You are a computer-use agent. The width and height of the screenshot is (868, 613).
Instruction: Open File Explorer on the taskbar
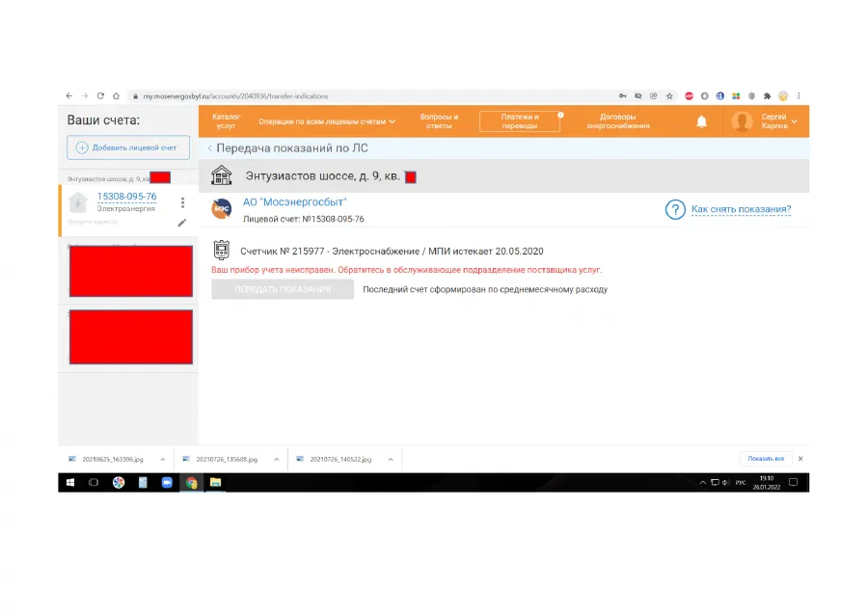point(215,483)
